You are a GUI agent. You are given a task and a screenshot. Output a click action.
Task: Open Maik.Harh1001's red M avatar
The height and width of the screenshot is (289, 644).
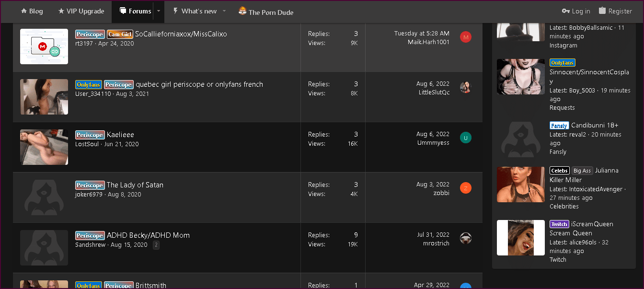click(x=466, y=37)
